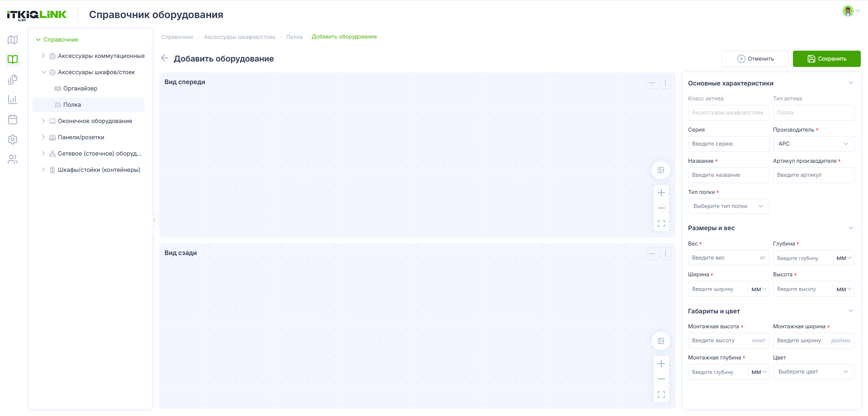Click the horizontal align icon in Вид спереди header
Screen dimensions: 868x416
(652, 83)
